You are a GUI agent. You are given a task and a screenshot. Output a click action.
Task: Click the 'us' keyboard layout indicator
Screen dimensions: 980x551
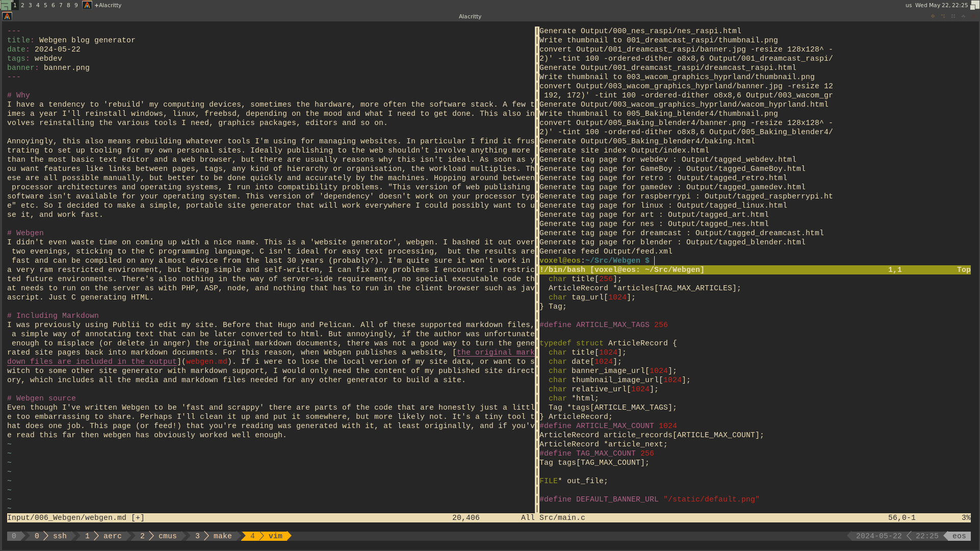tap(909, 5)
